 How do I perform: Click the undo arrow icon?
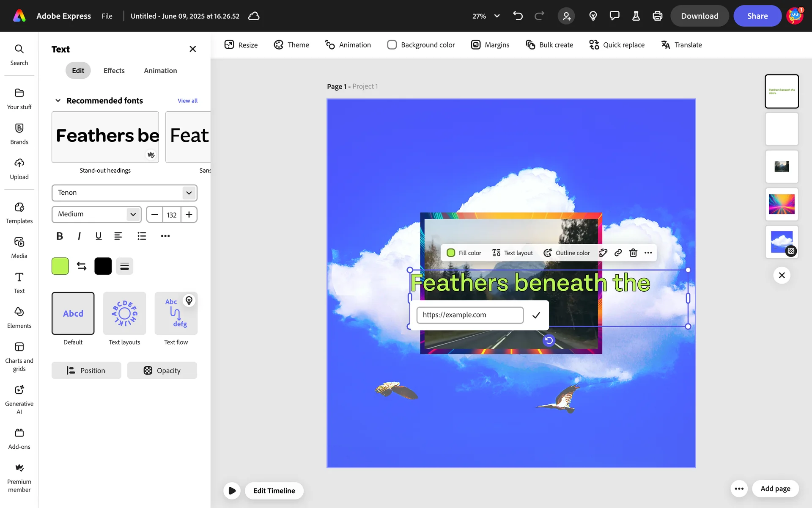[518, 16]
